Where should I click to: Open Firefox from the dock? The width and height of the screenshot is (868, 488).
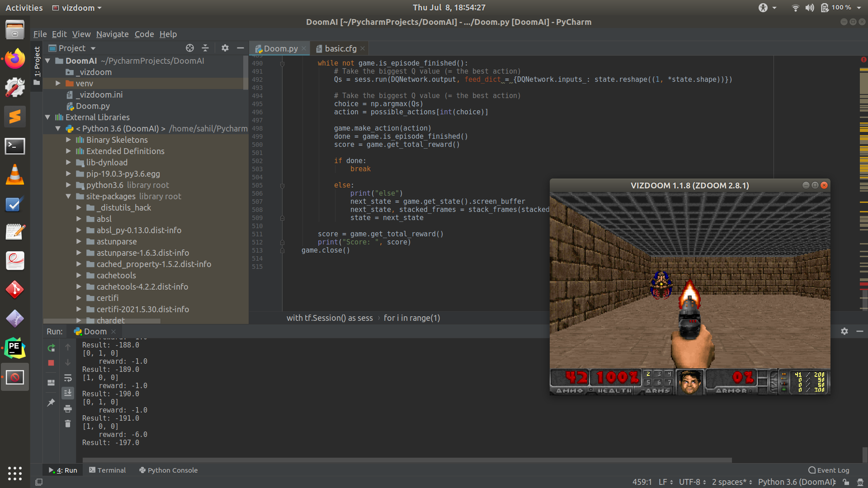(15, 59)
